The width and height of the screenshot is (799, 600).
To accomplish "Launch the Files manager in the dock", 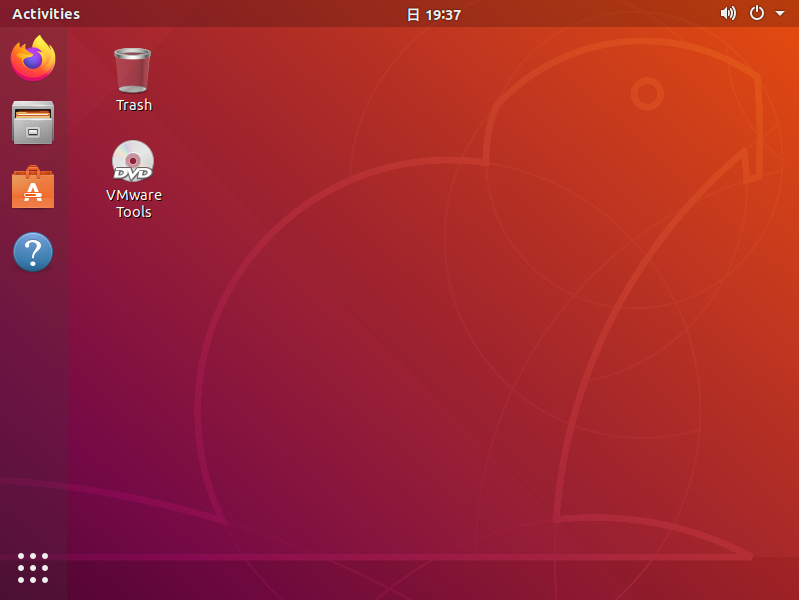I will click(33, 122).
